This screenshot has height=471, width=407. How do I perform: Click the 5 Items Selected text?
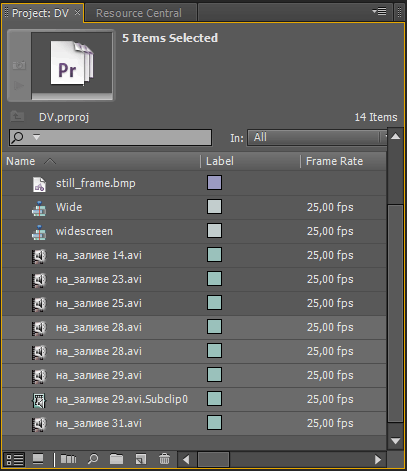coord(170,38)
